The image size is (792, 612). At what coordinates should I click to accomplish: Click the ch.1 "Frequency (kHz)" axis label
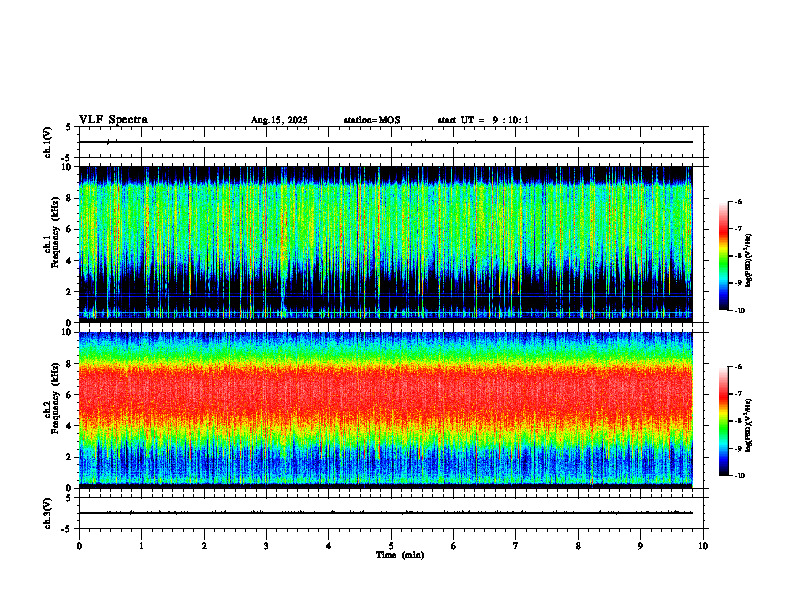click(x=58, y=233)
